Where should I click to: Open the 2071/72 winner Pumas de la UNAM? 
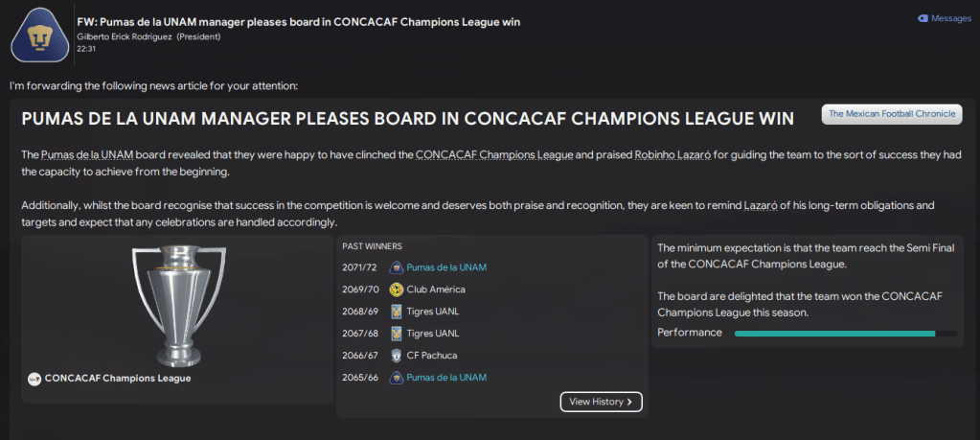446,267
